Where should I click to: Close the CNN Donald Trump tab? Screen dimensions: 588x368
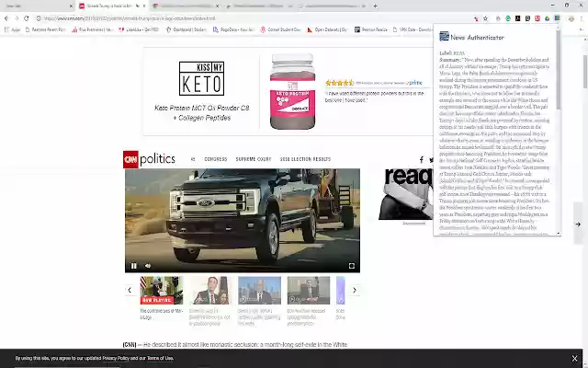pos(144,6)
